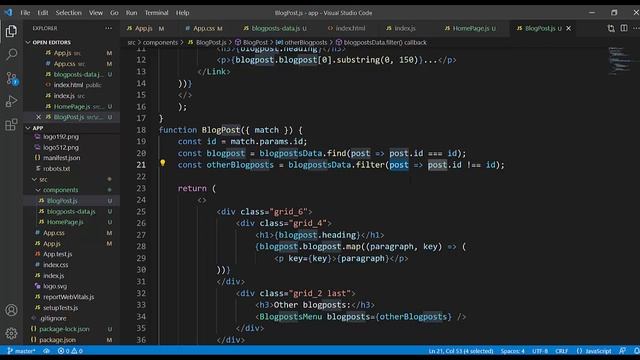The height and width of the screenshot is (360, 640).
Task: Open the Selection menu
Action: (69, 13)
